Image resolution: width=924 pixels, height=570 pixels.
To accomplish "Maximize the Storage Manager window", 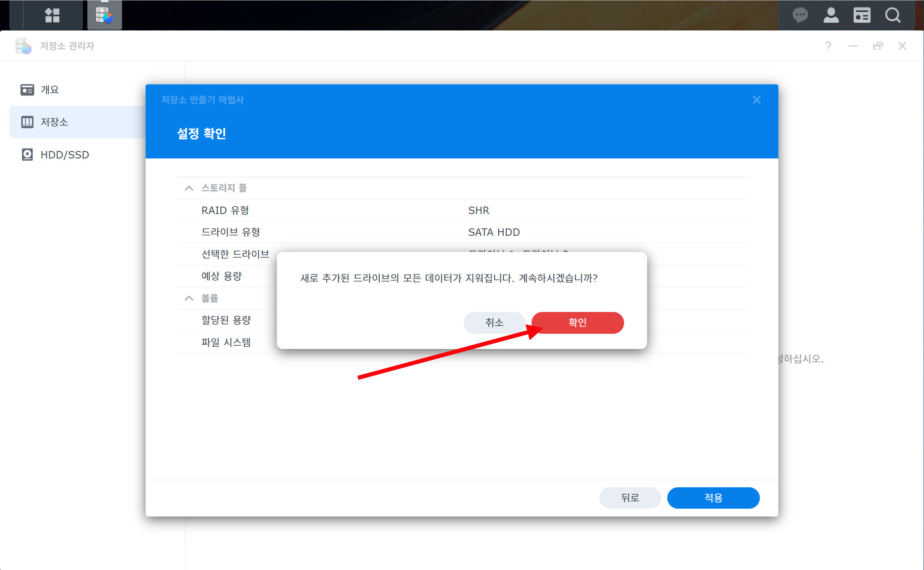I will (x=878, y=46).
